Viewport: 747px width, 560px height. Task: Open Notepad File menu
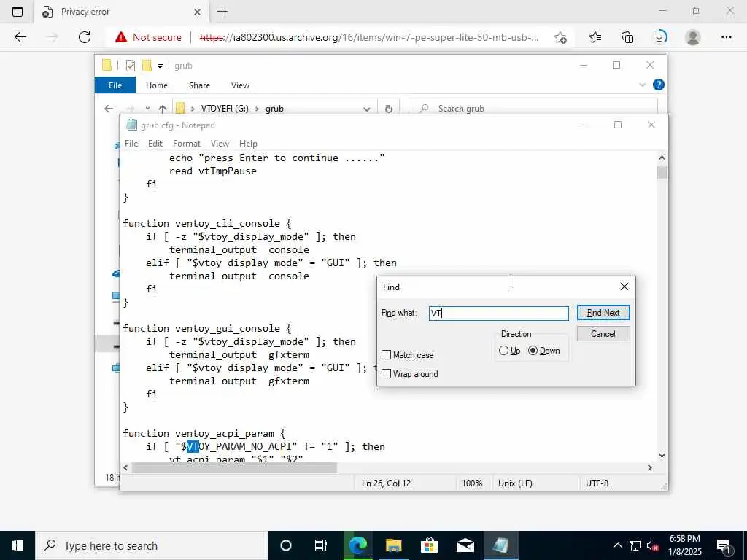tap(131, 144)
